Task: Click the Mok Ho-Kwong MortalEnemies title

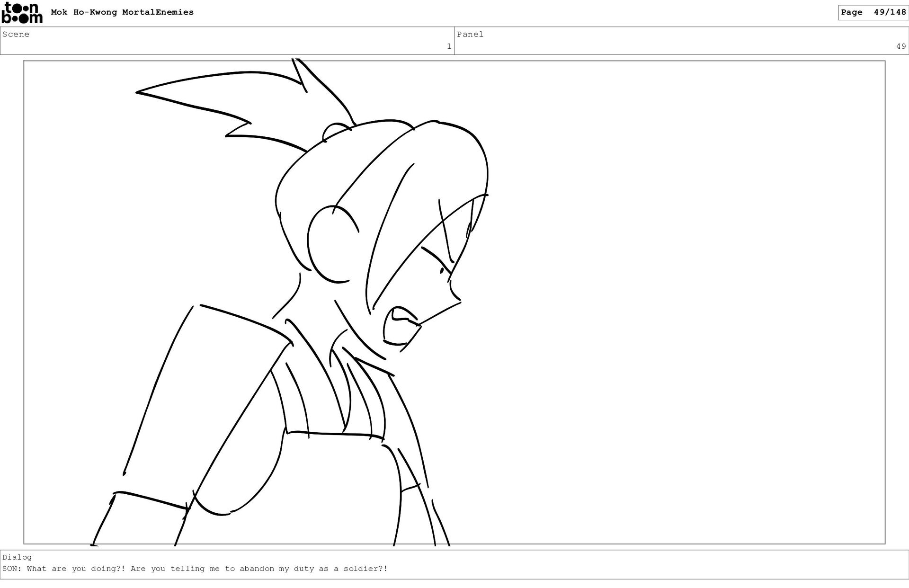Action: [x=122, y=12]
